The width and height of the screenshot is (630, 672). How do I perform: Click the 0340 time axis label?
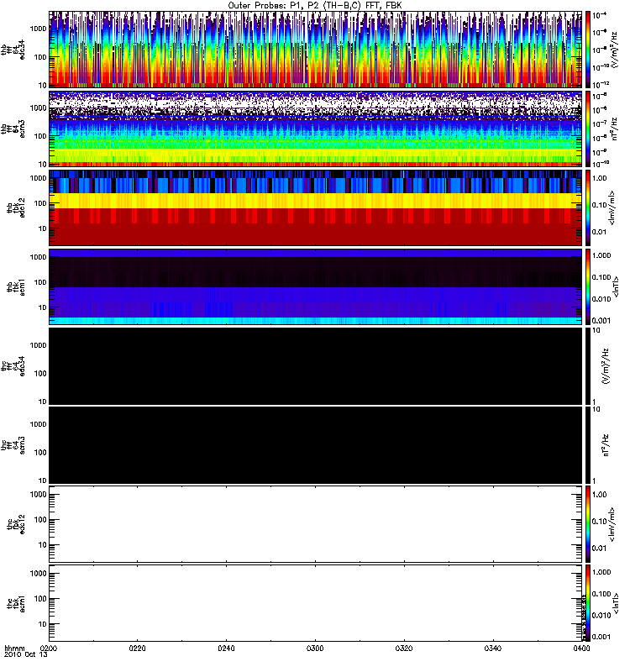click(493, 648)
